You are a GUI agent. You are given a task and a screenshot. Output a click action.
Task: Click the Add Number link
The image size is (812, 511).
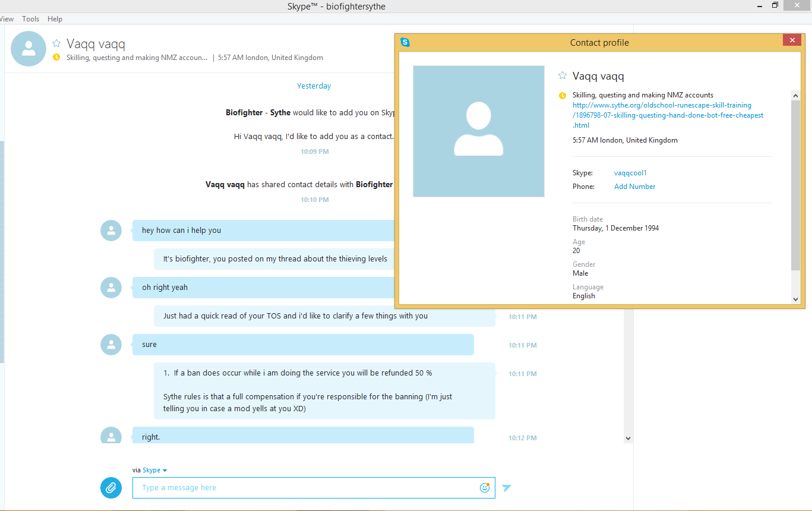[634, 187]
